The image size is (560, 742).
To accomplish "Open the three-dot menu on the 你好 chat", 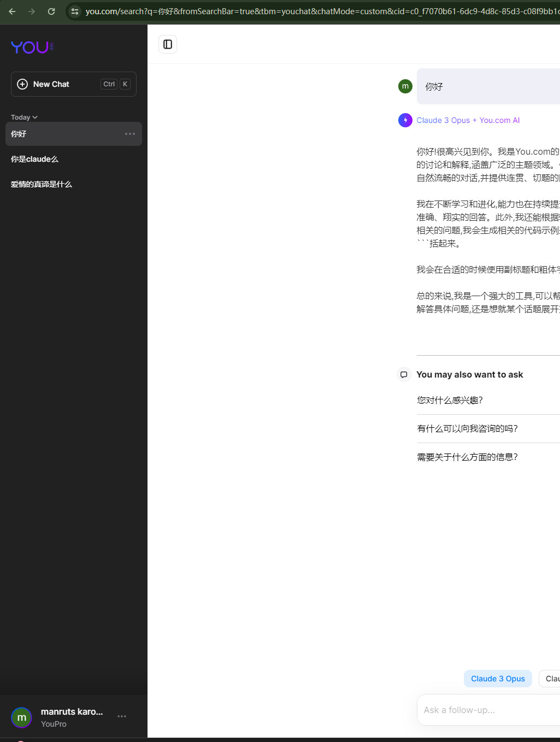I will [129, 134].
